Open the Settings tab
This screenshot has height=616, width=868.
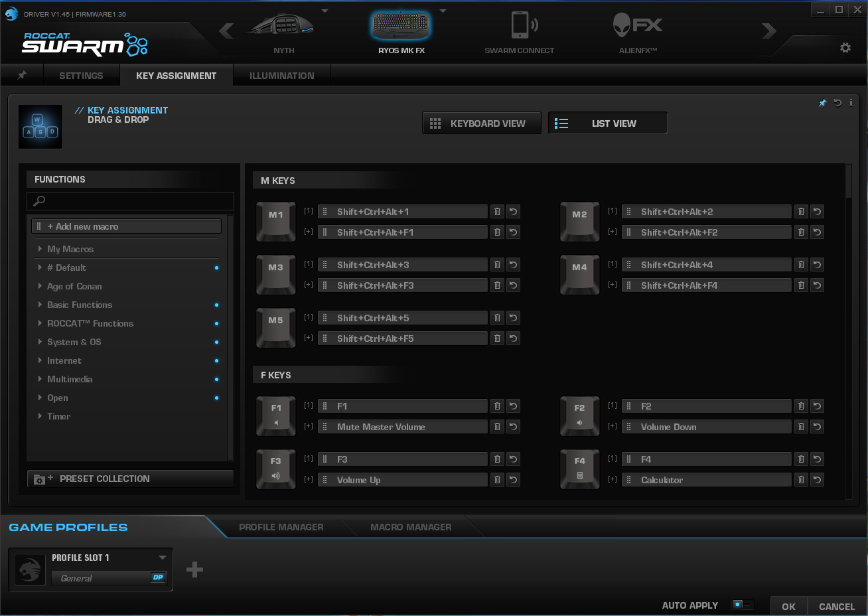point(81,76)
